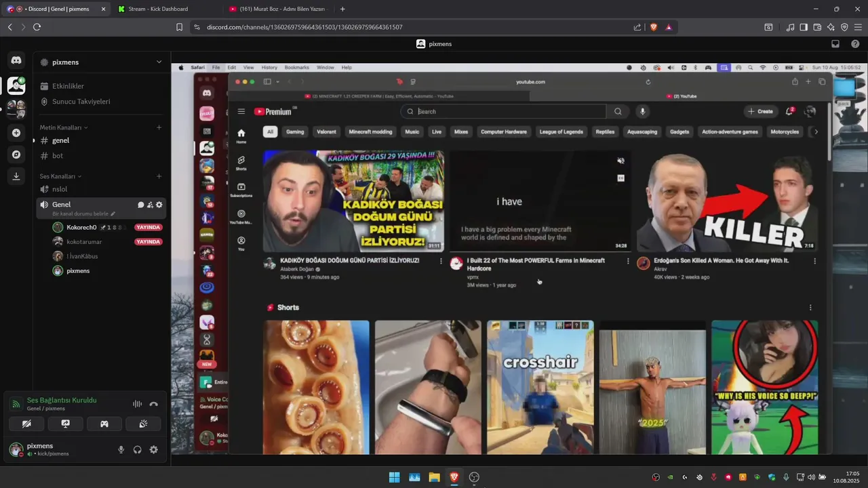Open Discover servers compass icon
868x488 pixels.
16,155
